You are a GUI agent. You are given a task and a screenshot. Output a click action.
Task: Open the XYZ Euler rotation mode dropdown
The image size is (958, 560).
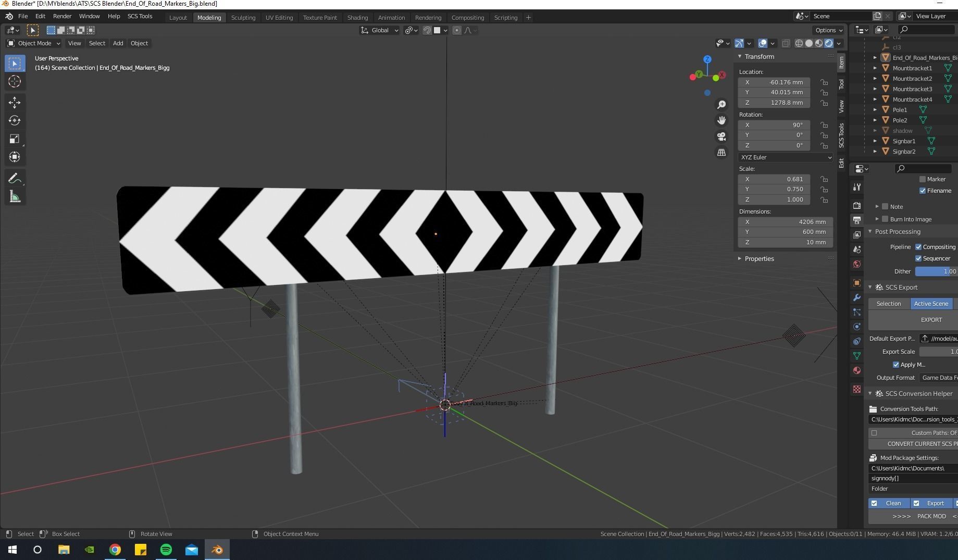(785, 157)
